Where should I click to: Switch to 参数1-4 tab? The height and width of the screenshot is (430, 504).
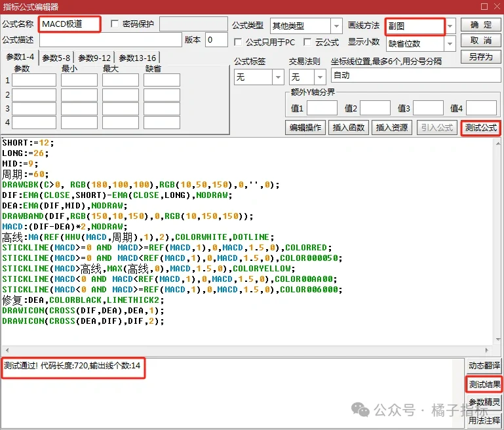(x=20, y=57)
